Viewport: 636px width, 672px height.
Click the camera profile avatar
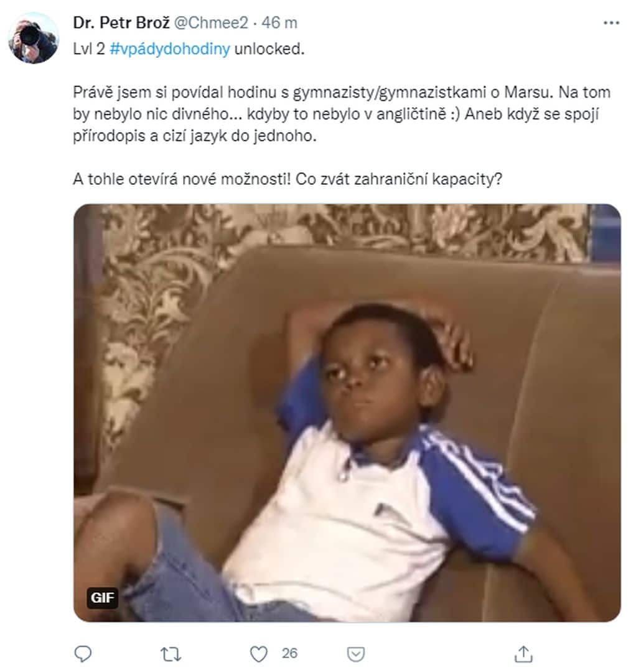[x=34, y=37]
